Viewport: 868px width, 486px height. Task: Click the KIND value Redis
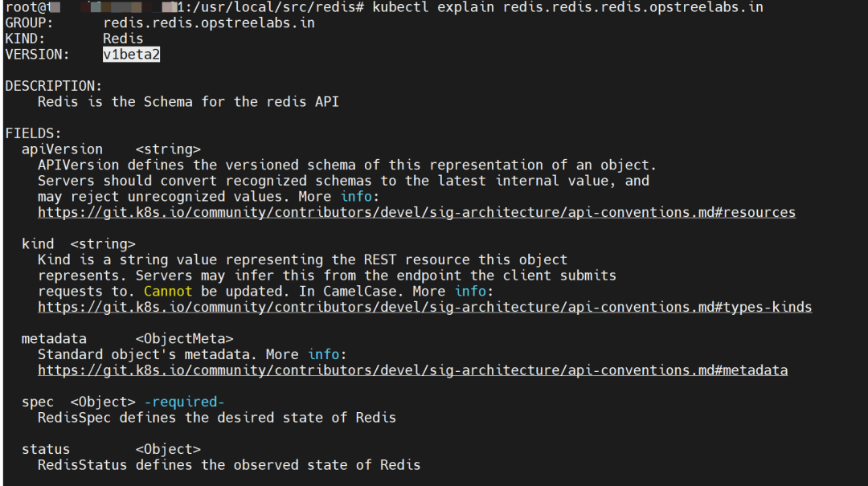click(123, 39)
